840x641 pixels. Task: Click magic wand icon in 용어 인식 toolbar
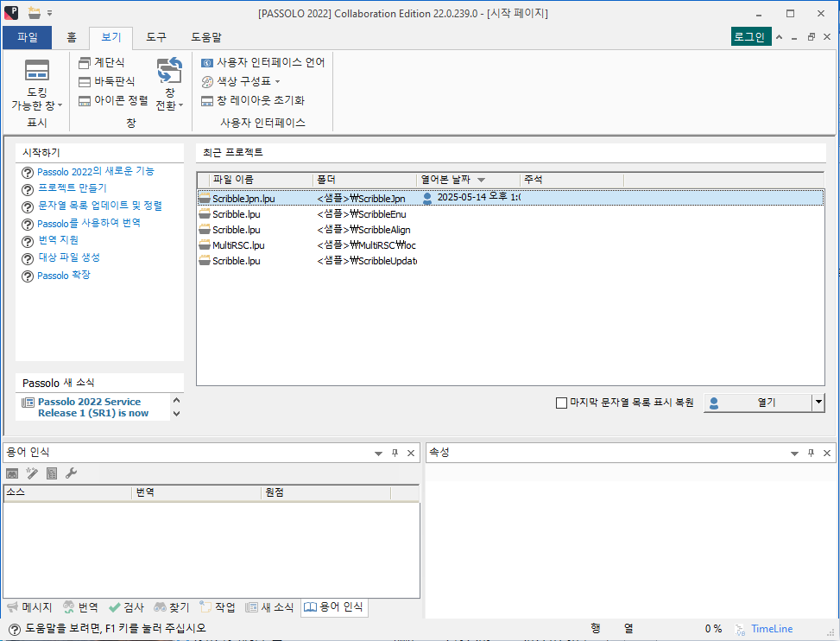pyautogui.click(x=32, y=473)
